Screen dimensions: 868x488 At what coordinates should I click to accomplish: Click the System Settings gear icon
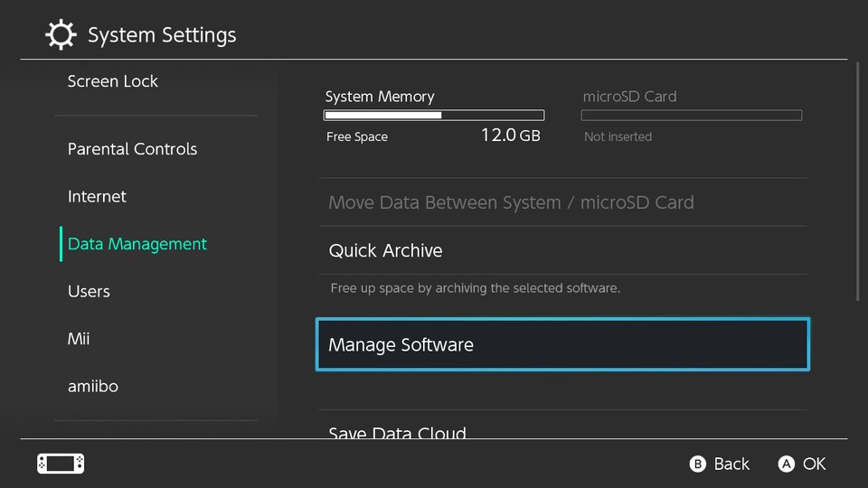(x=61, y=35)
